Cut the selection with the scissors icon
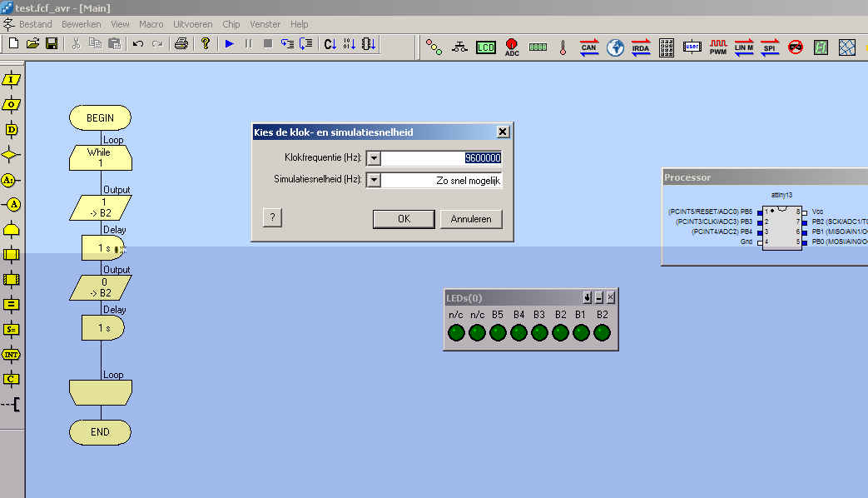The image size is (868, 498). point(77,44)
